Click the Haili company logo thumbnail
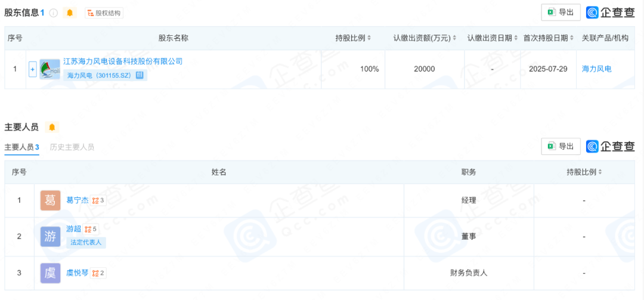The width and height of the screenshot is (644, 300). 49,69
